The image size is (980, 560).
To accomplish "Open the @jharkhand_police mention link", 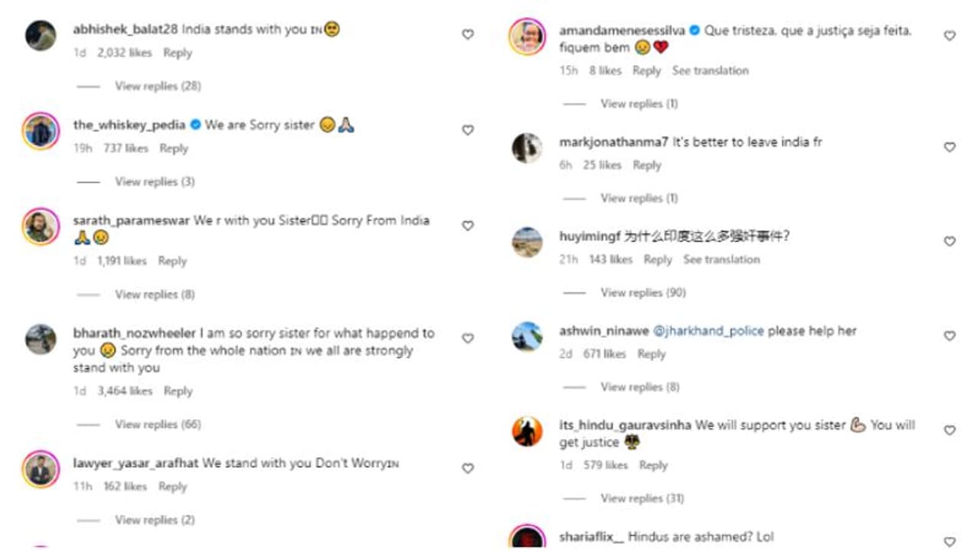I will [708, 331].
